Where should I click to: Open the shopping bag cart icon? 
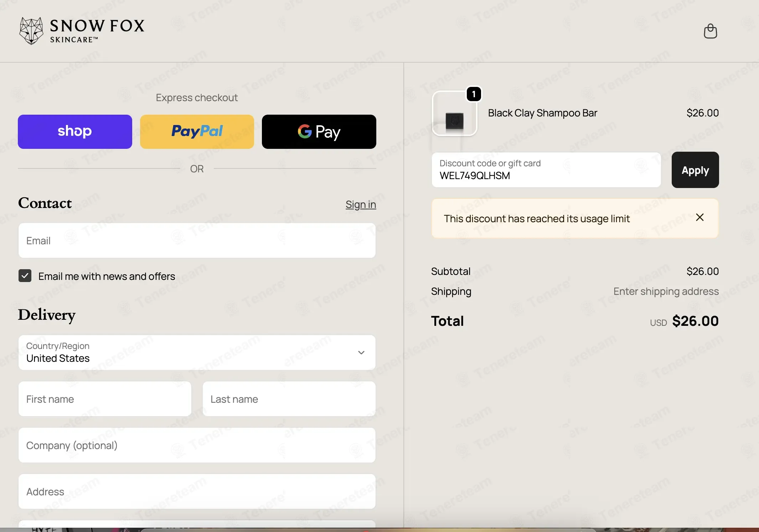pyautogui.click(x=710, y=31)
